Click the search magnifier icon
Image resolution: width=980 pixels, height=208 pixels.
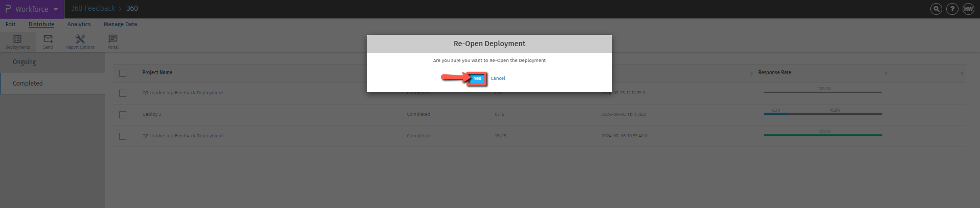click(936, 9)
